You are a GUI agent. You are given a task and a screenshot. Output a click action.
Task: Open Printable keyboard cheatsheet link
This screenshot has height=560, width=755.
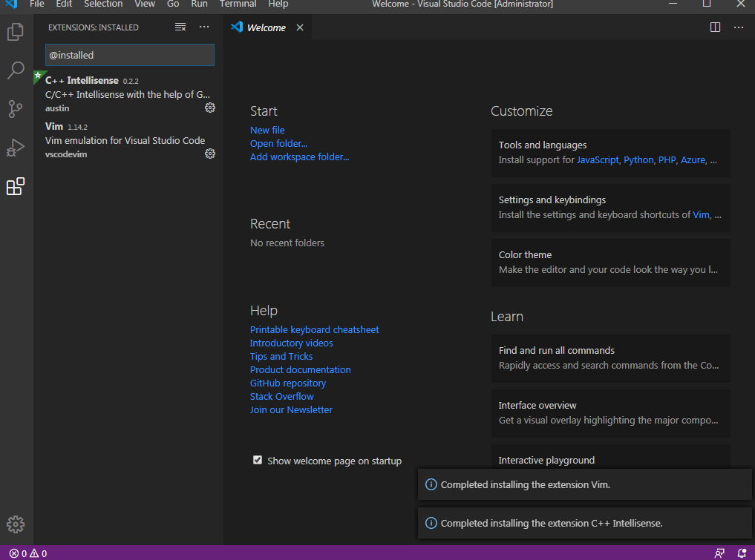click(x=314, y=329)
